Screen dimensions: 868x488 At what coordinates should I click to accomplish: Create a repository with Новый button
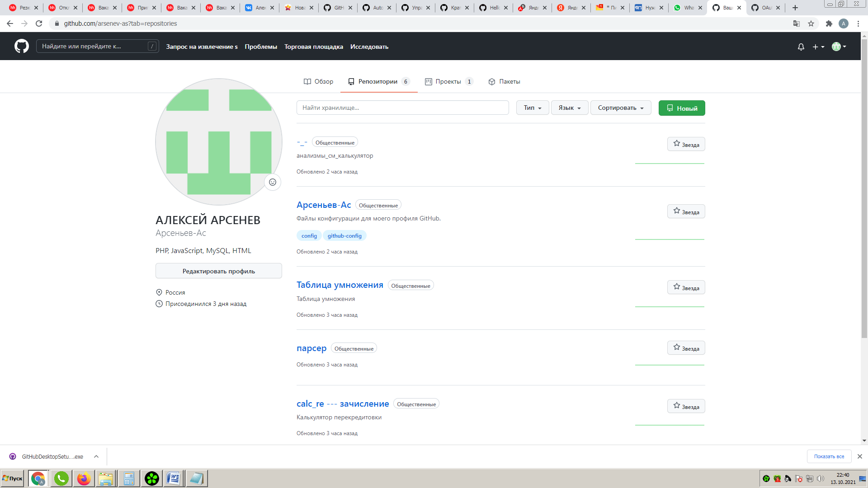click(682, 108)
